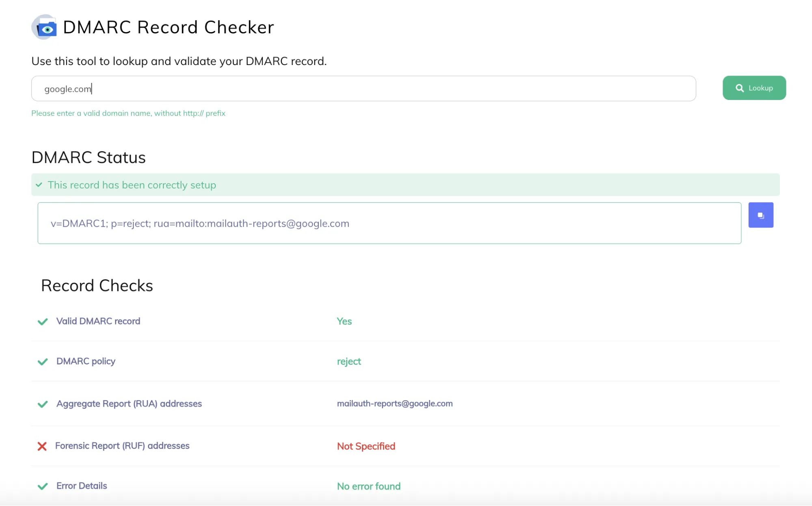Click the check icon beside Aggregate Report (RUA) addresses
This screenshot has width=812, height=506.
(43, 404)
